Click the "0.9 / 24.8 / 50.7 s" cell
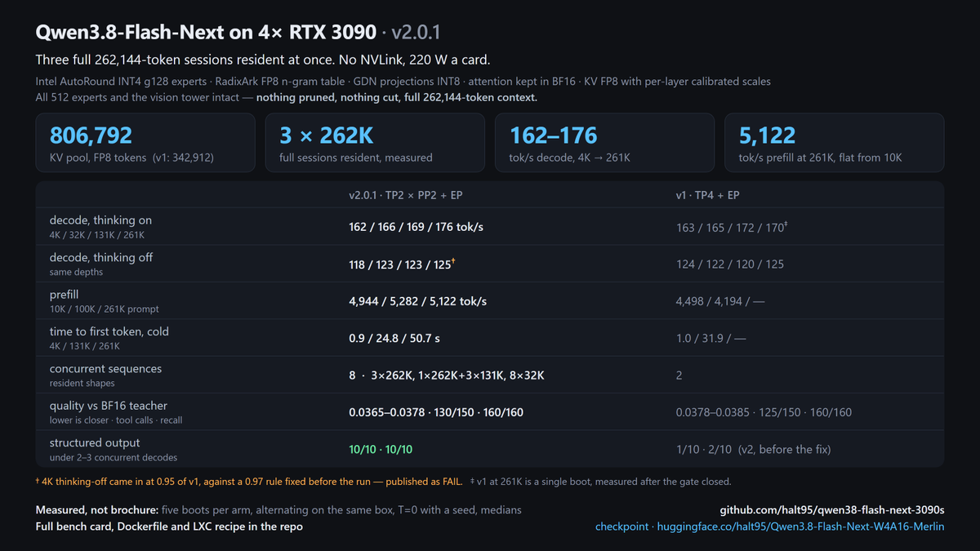Screen dimensions: 980x551 pos(394,338)
